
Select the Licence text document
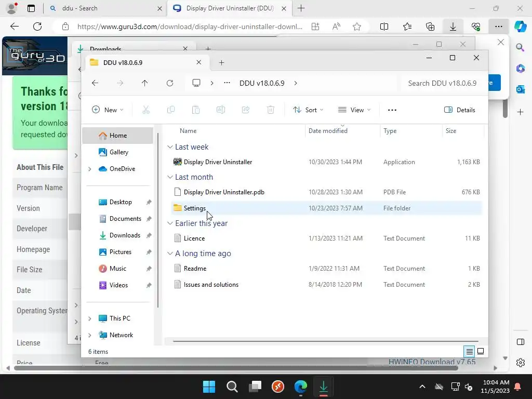326,238
